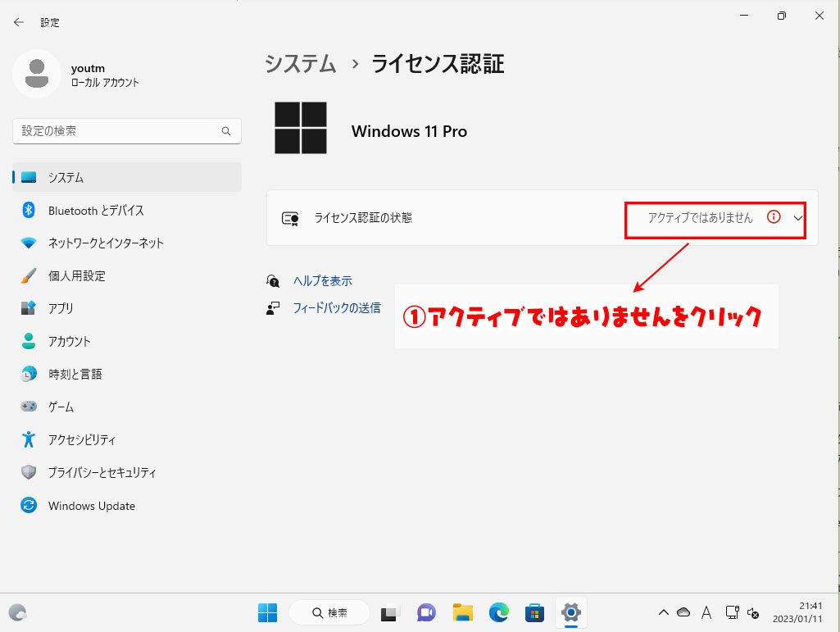Expand the アクティブではありません status dropdown
Viewport: 840px width, 632px height.
(797, 218)
